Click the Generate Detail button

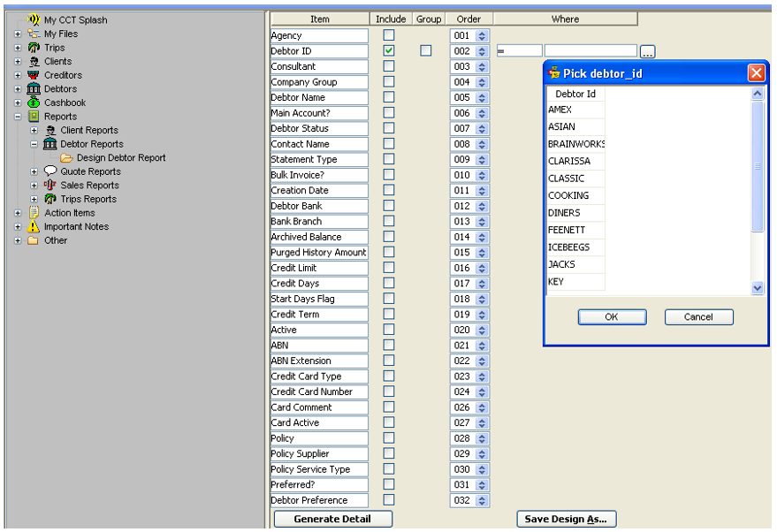[x=332, y=519]
